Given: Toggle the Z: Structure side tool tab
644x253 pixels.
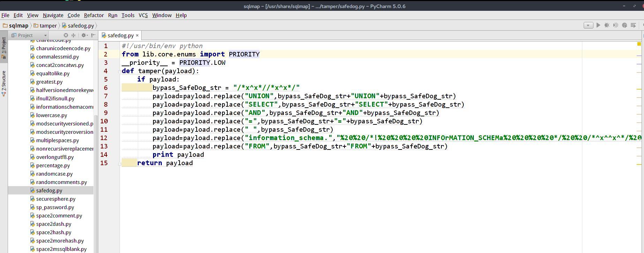Looking at the screenshot, I should coord(4,83).
